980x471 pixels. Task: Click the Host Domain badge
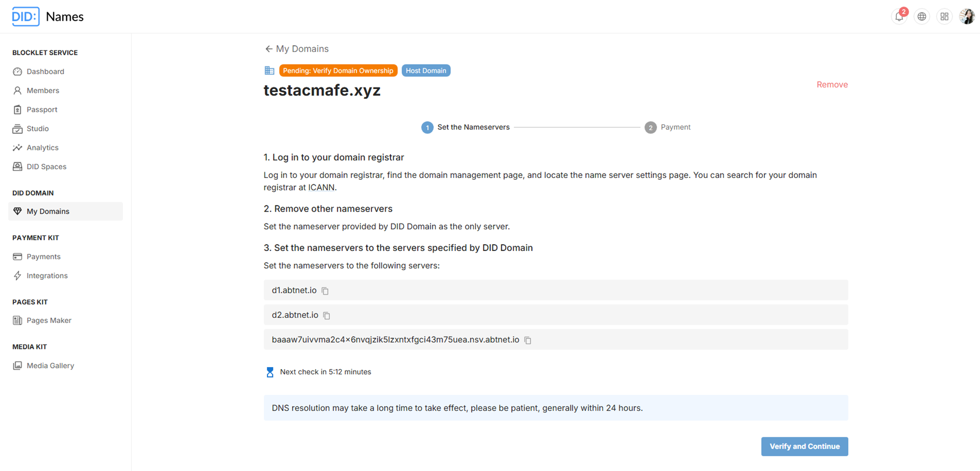(x=426, y=71)
